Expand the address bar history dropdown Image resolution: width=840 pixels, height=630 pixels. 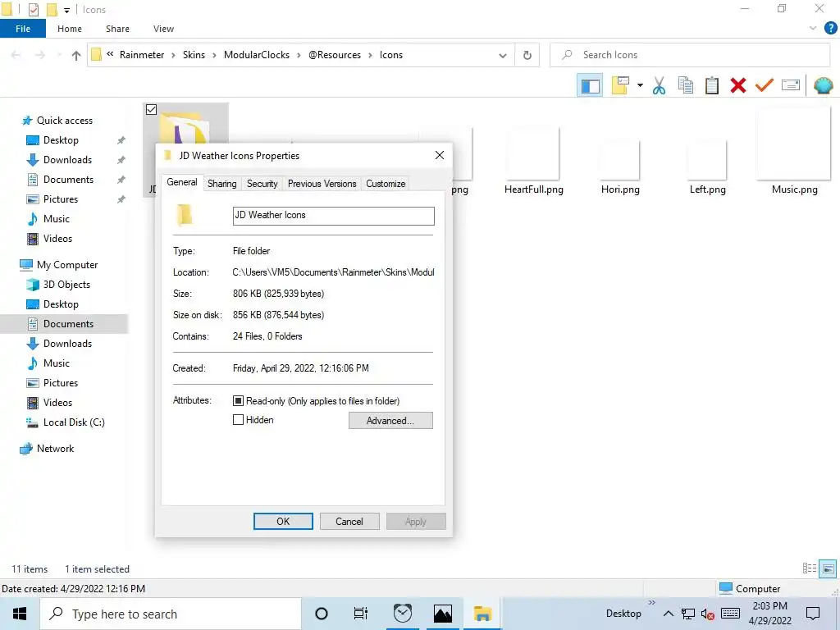point(503,55)
